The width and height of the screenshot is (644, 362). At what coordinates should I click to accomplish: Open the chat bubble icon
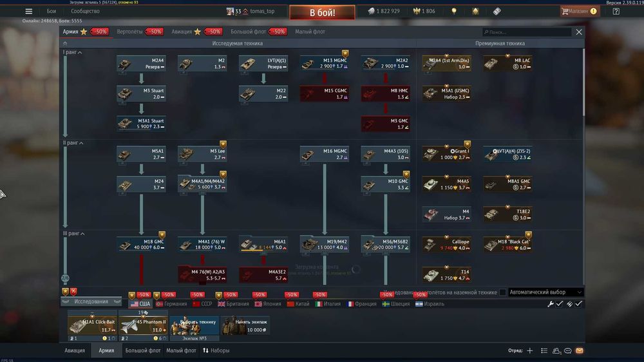(x=568, y=350)
